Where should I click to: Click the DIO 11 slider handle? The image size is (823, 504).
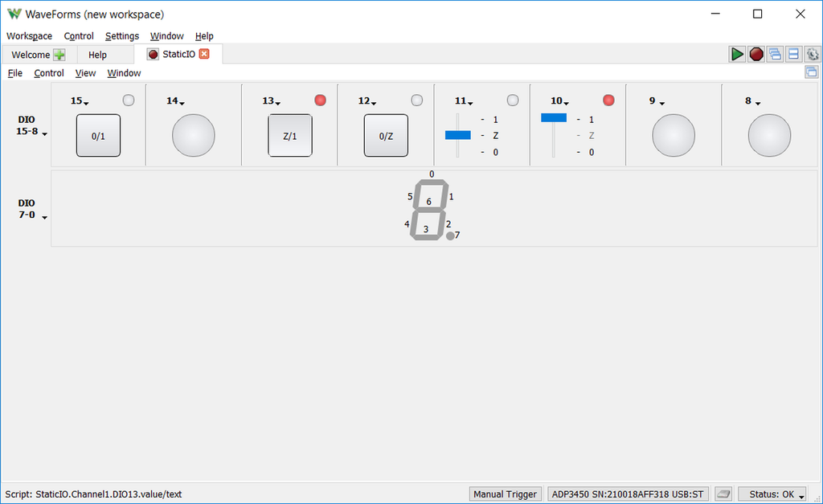click(x=457, y=135)
